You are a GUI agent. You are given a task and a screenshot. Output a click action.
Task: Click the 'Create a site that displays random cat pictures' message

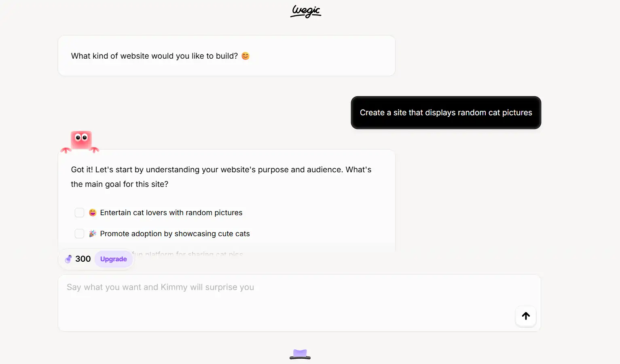tap(446, 113)
